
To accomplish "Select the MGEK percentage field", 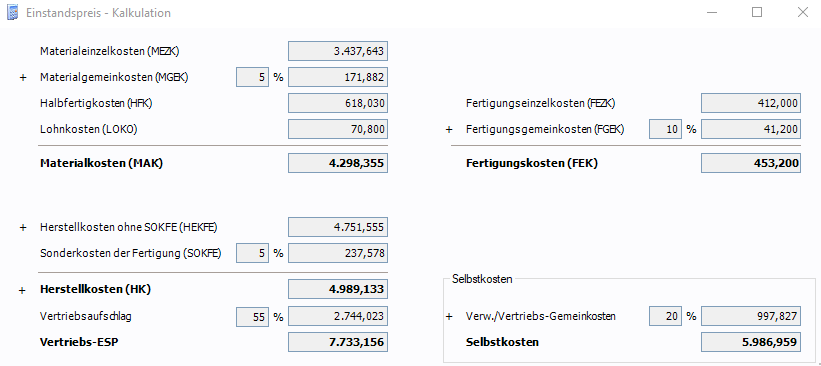I will click(x=253, y=77).
